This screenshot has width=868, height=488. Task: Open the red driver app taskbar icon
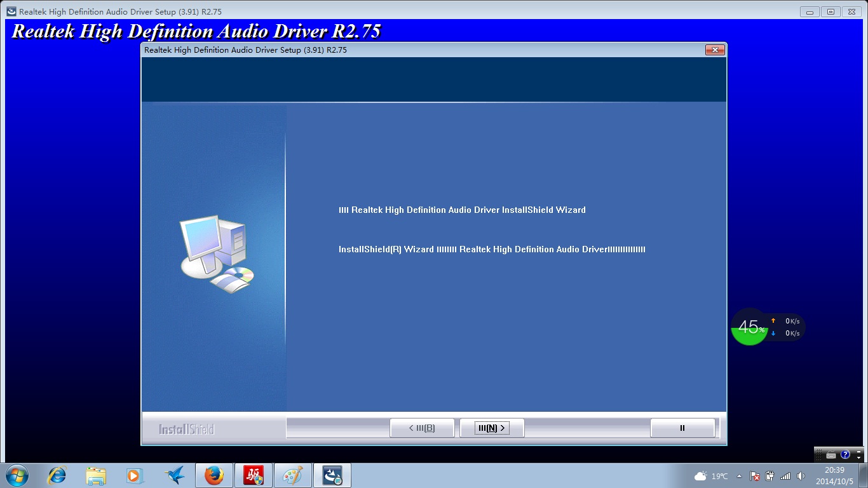[x=253, y=475]
